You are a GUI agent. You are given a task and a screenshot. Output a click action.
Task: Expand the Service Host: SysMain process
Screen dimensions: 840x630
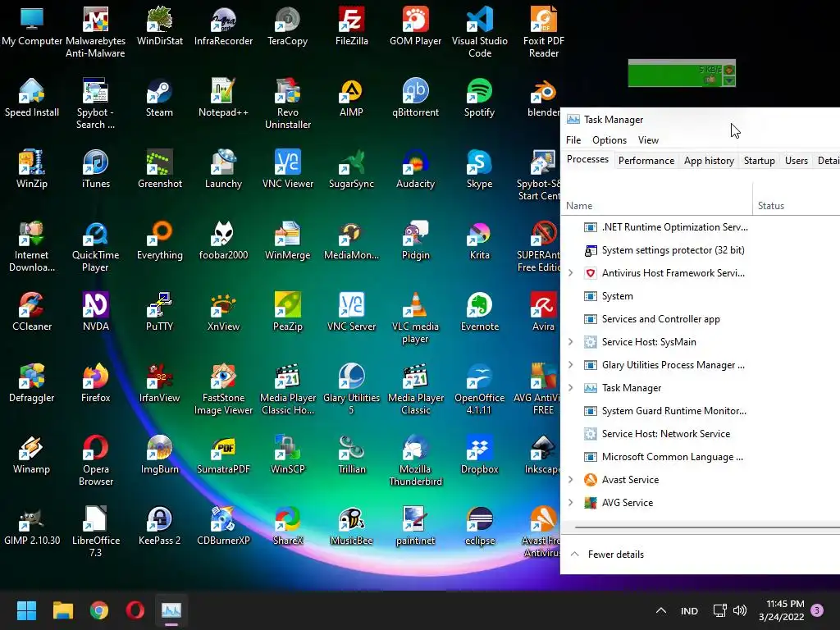[571, 342]
